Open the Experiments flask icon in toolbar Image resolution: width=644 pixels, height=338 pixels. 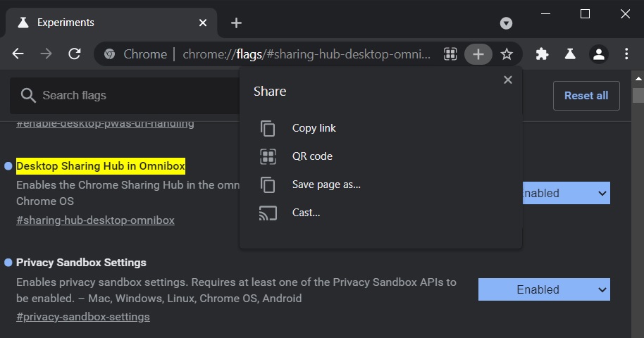[x=570, y=54]
